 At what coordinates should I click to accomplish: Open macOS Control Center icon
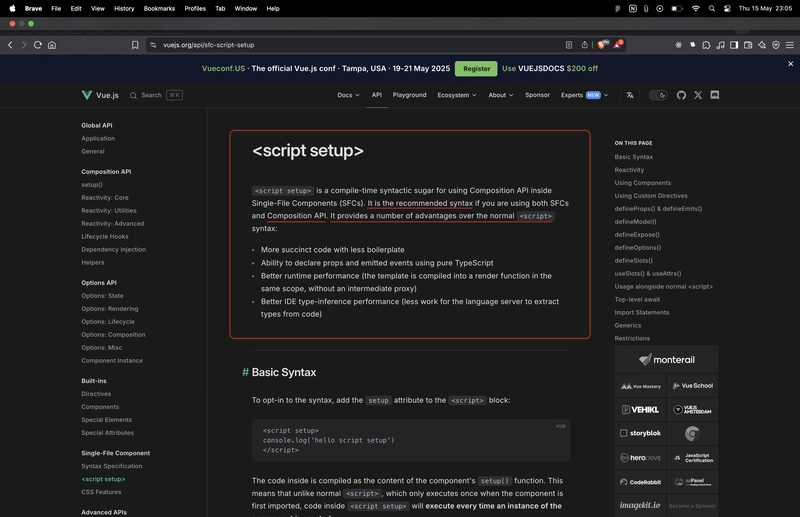pos(728,8)
